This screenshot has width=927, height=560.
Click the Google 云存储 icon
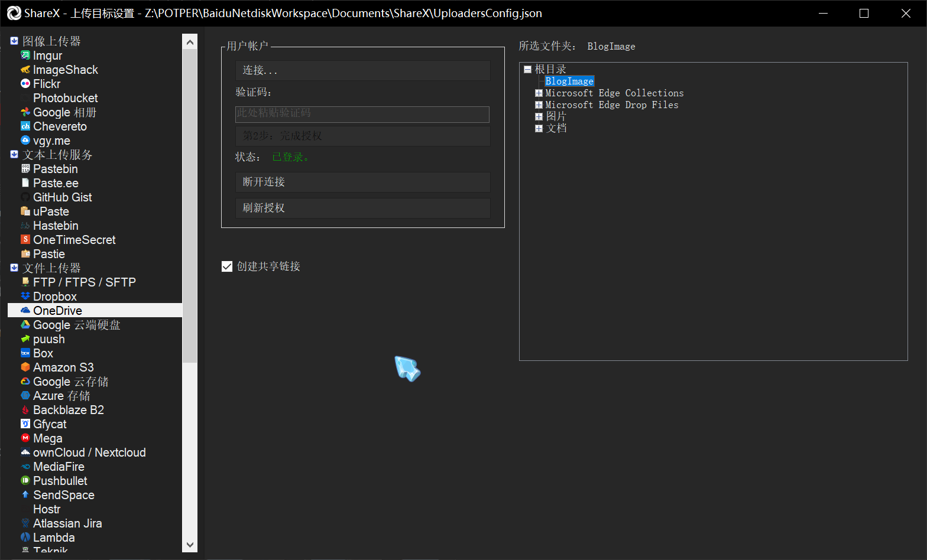click(25, 382)
